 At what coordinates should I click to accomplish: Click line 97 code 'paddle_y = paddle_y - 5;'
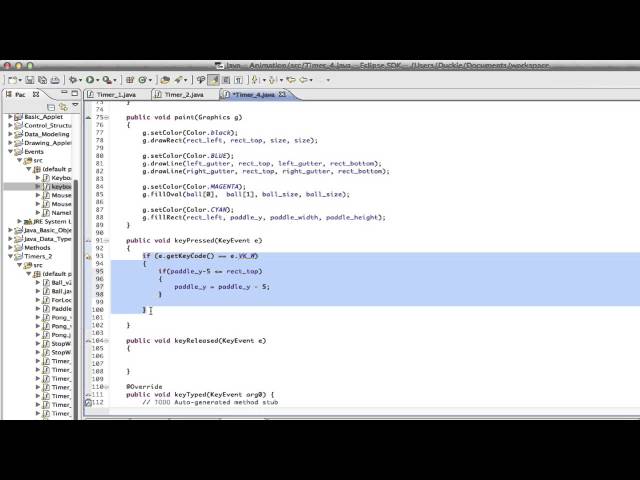tap(222, 287)
